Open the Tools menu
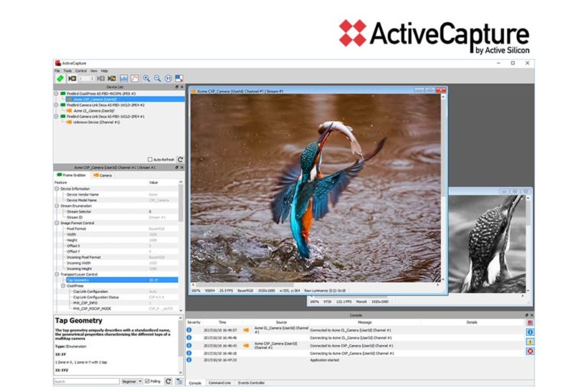The image size is (588, 391). click(67, 70)
